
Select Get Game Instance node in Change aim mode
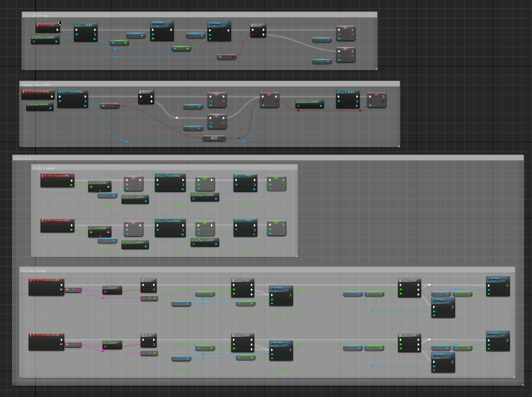[39, 106]
